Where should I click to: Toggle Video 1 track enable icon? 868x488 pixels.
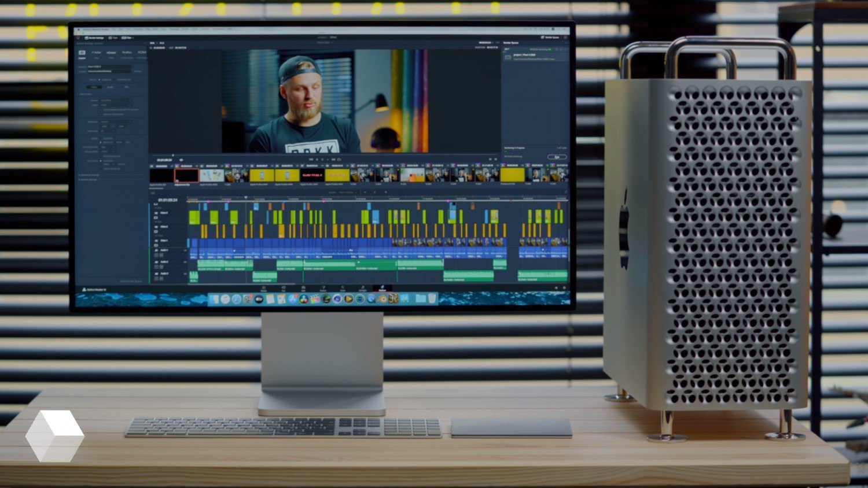click(156, 245)
